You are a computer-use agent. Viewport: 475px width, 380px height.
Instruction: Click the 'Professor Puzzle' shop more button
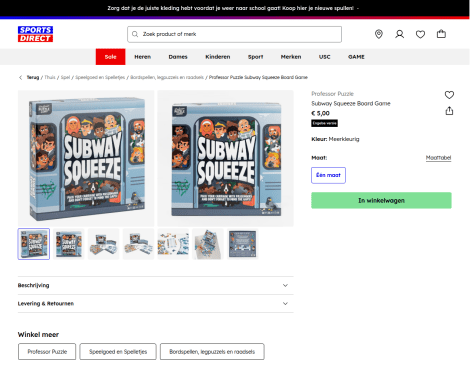(47, 352)
